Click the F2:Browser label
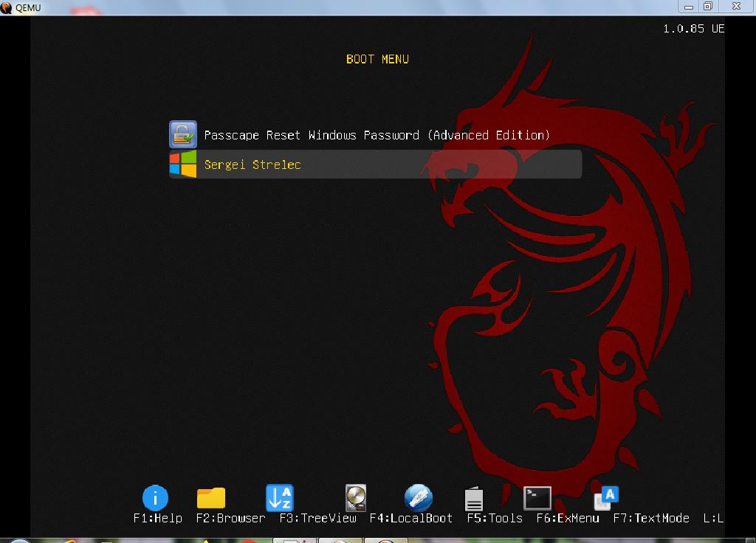The height and width of the screenshot is (543, 756). tap(230, 519)
